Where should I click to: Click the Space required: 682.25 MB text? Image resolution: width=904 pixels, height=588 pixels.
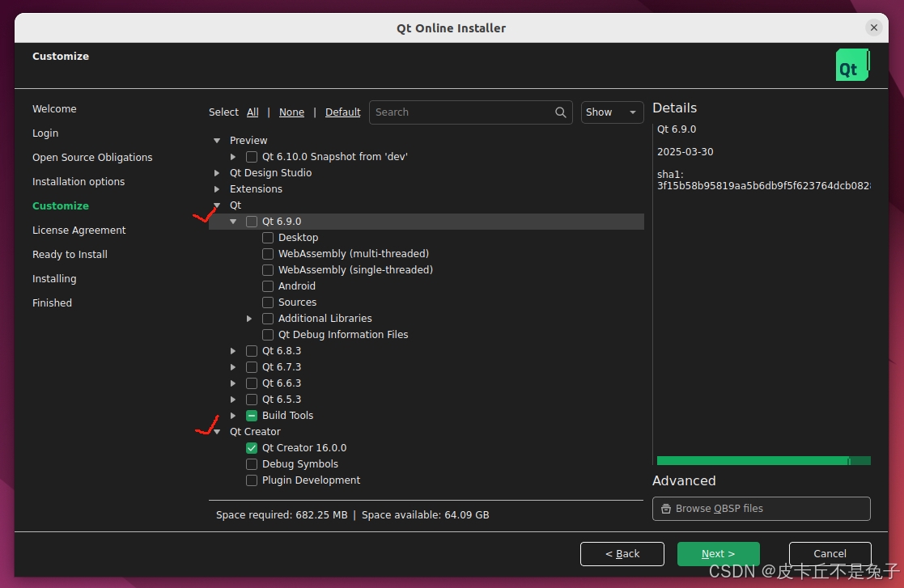click(282, 515)
